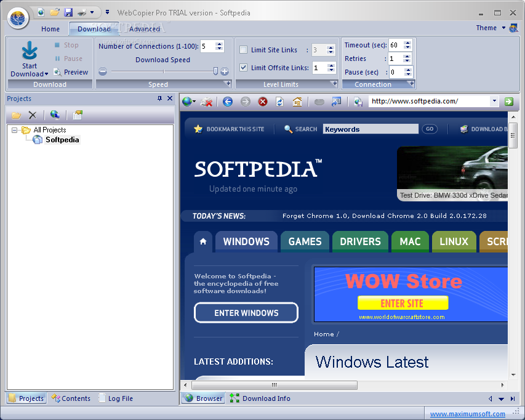Click the new project icon in quick access toolbar
Screen dimensions: 525x420
(41, 13)
